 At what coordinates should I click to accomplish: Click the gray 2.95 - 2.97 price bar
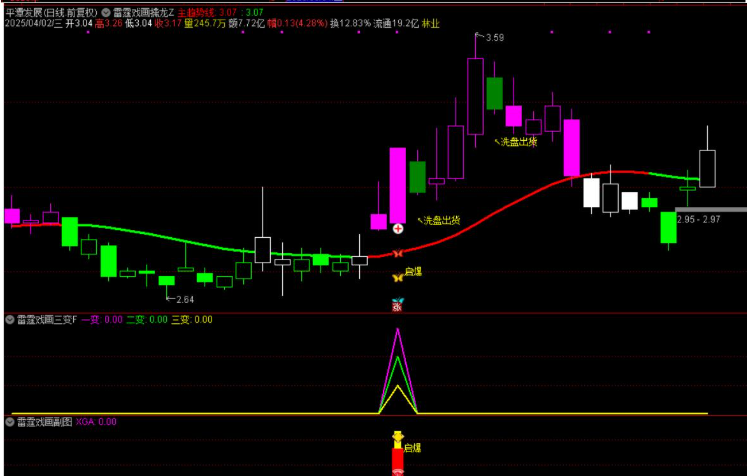[x=710, y=209]
